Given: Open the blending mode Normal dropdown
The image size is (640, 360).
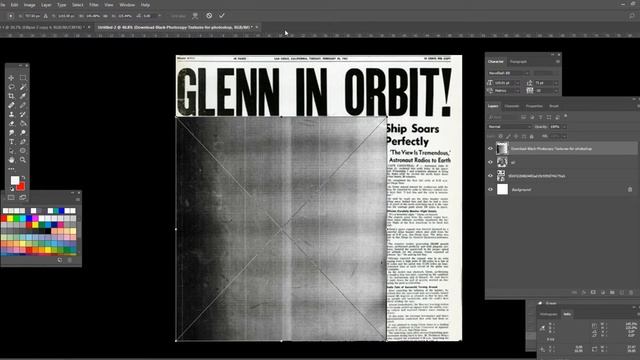Looking at the screenshot, I should pos(509,127).
